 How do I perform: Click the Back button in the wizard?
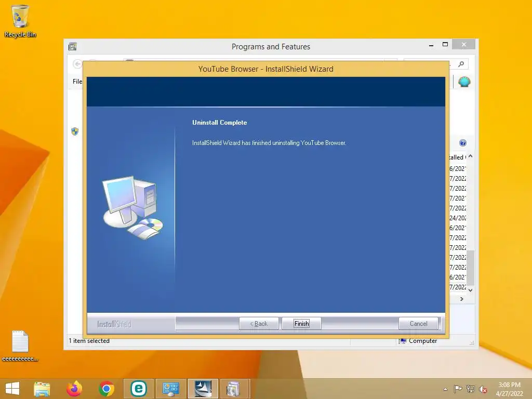259,323
